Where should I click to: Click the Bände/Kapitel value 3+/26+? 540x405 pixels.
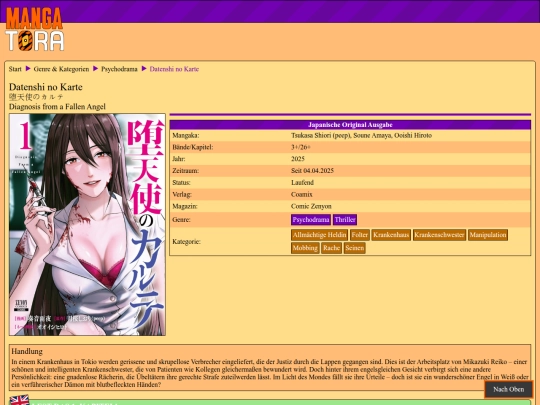(x=301, y=147)
